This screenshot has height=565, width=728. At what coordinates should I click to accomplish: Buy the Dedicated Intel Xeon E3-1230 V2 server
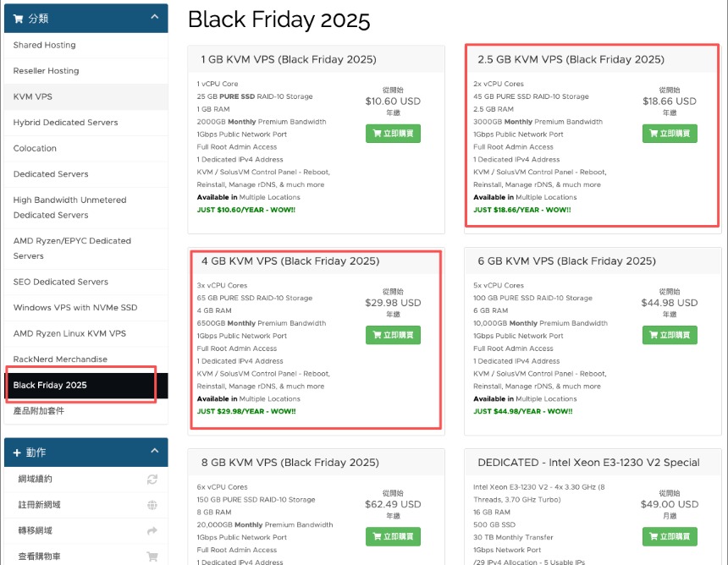click(x=670, y=536)
